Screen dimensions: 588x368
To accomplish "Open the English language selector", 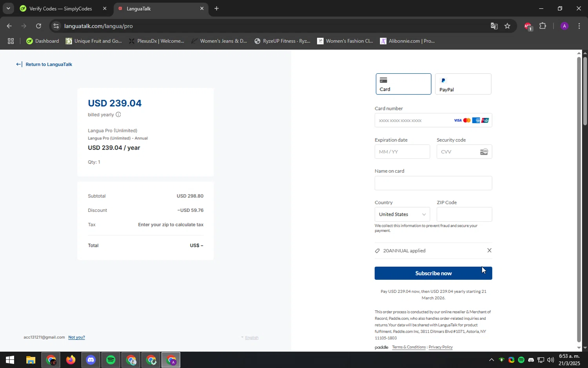I will pos(250,338).
